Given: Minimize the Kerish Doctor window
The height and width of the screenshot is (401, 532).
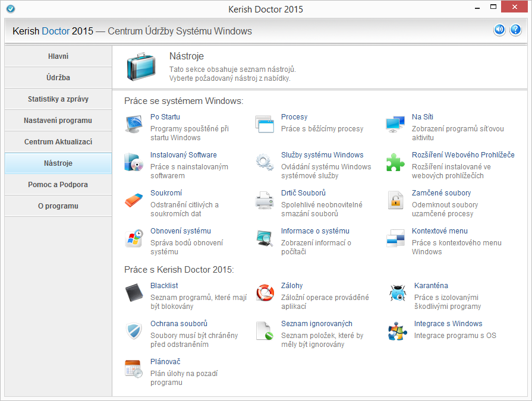Looking at the screenshot, I should [x=477, y=7].
